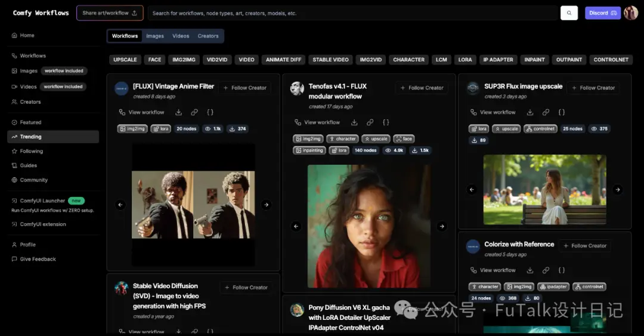This screenshot has height=336, width=644.
Task: Open the Vintage Anime Filter creator avatar
Action: point(121,88)
